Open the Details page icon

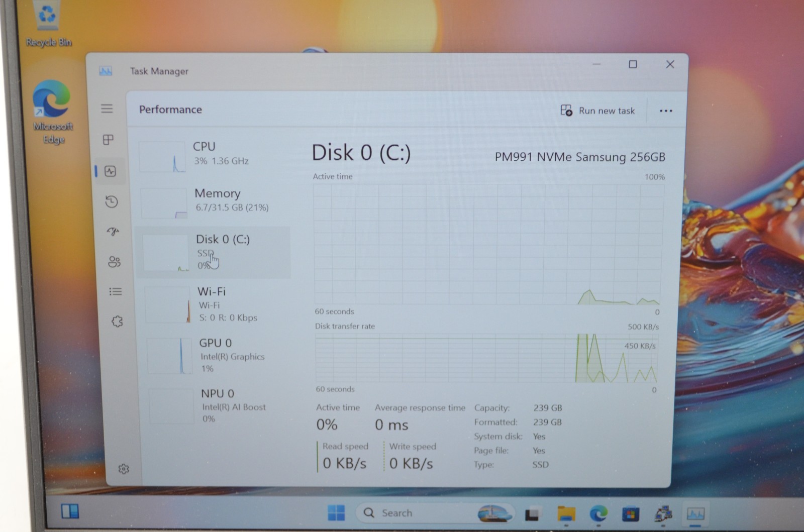[116, 291]
